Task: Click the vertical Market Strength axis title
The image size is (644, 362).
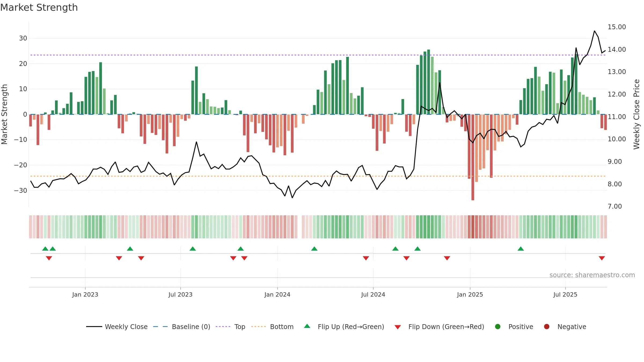Action: pyautogui.click(x=4, y=114)
